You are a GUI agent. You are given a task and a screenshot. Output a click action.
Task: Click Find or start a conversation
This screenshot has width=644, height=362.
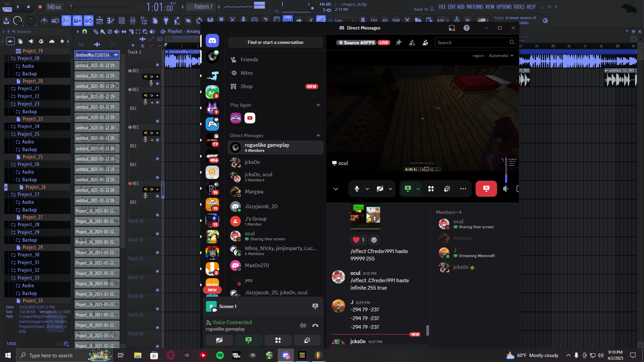(x=275, y=43)
